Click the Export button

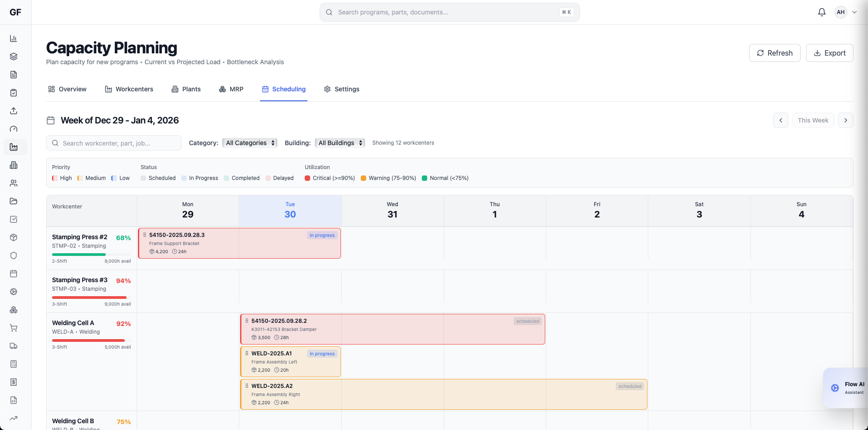pyautogui.click(x=830, y=53)
